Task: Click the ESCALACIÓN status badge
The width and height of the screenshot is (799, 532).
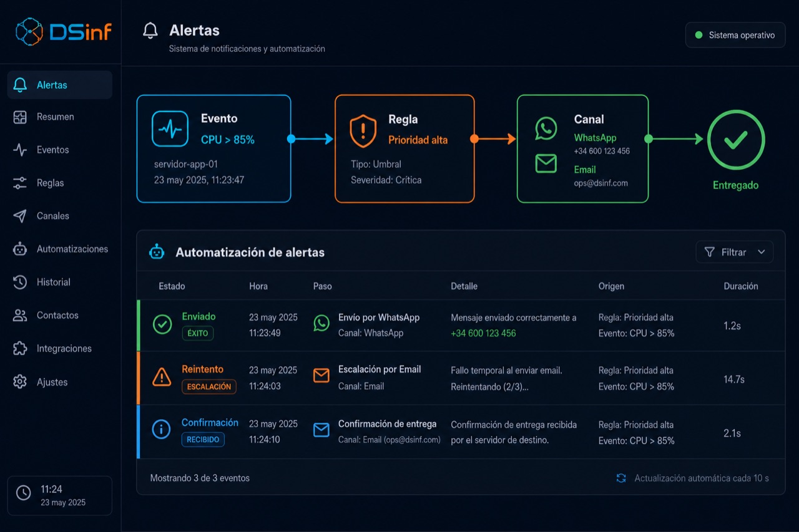Action: click(209, 387)
